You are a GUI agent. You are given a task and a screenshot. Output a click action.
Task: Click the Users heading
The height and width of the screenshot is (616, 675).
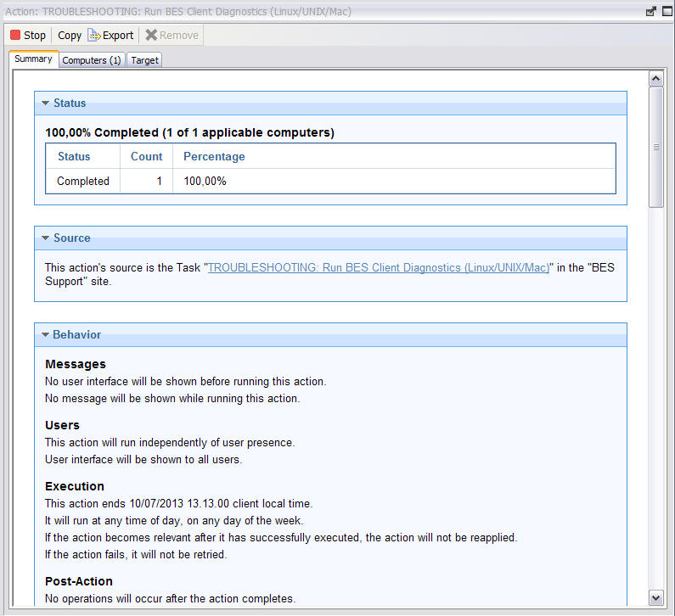click(63, 425)
